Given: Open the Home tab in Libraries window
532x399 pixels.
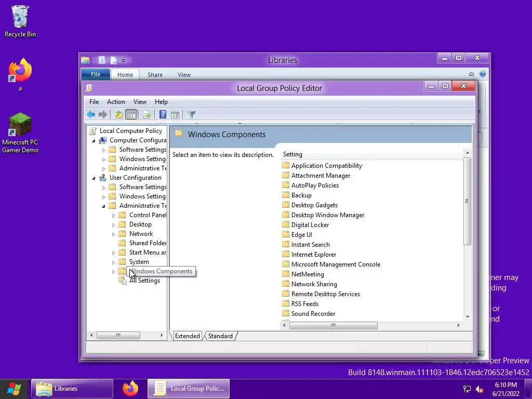Looking at the screenshot, I should click(125, 75).
